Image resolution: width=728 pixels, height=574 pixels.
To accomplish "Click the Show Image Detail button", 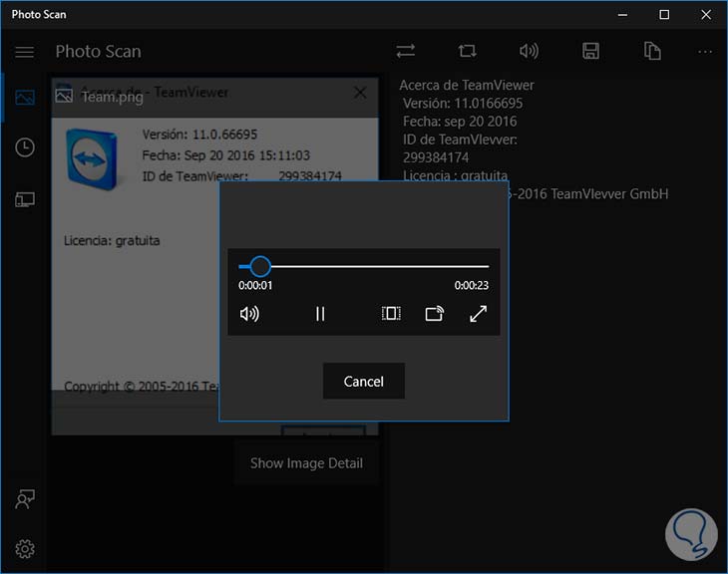I will click(306, 463).
